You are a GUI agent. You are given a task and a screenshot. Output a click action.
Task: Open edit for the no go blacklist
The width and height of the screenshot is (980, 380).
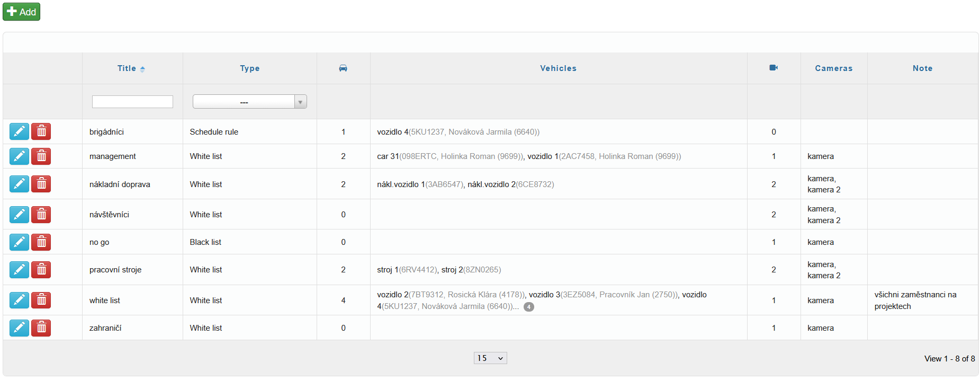[19, 242]
